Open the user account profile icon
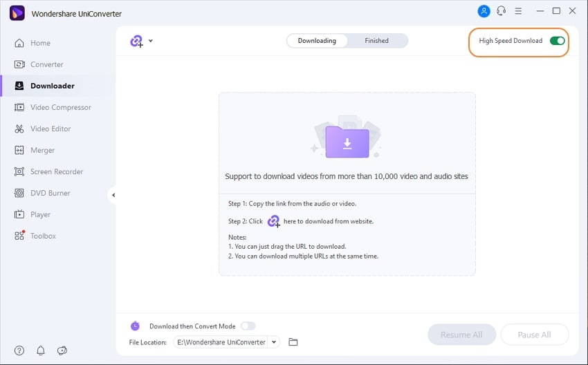The height and width of the screenshot is (365, 588). click(x=484, y=11)
